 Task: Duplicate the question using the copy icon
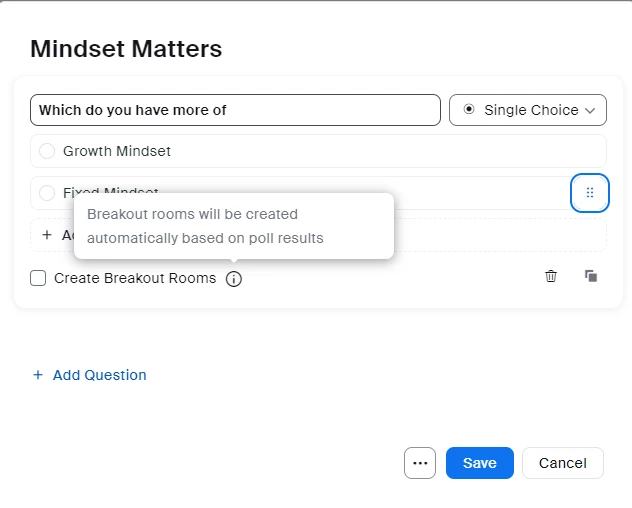(x=591, y=276)
